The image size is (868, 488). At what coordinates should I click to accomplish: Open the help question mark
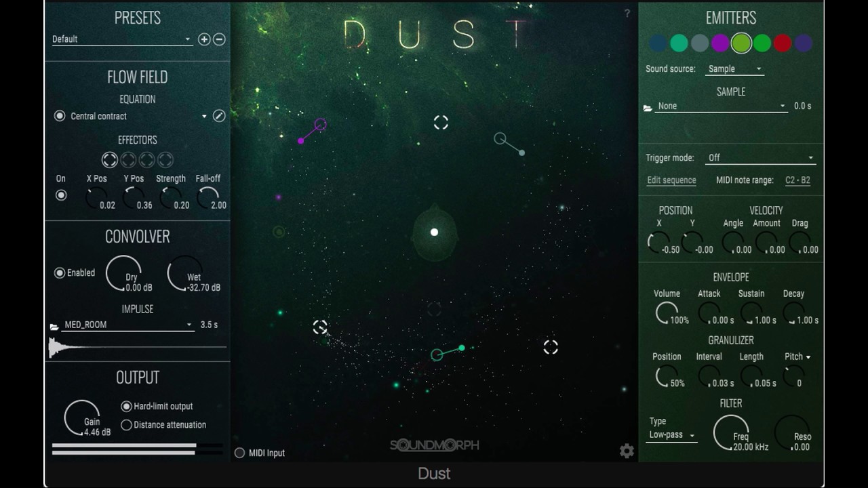click(627, 14)
